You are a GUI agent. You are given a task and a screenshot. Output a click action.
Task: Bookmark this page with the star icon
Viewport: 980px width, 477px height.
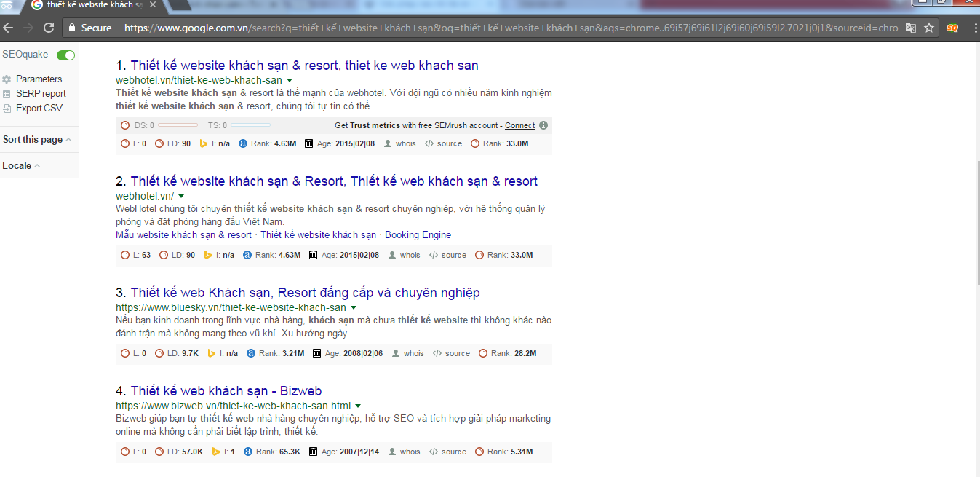click(x=929, y=28)
